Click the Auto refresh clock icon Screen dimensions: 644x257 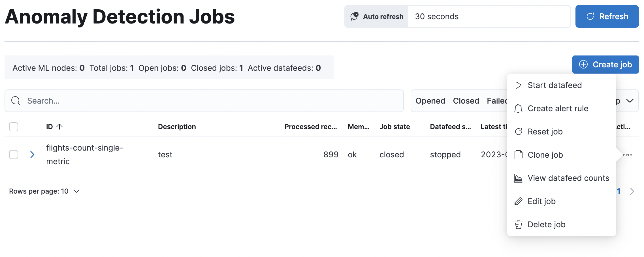pos(354,16)
